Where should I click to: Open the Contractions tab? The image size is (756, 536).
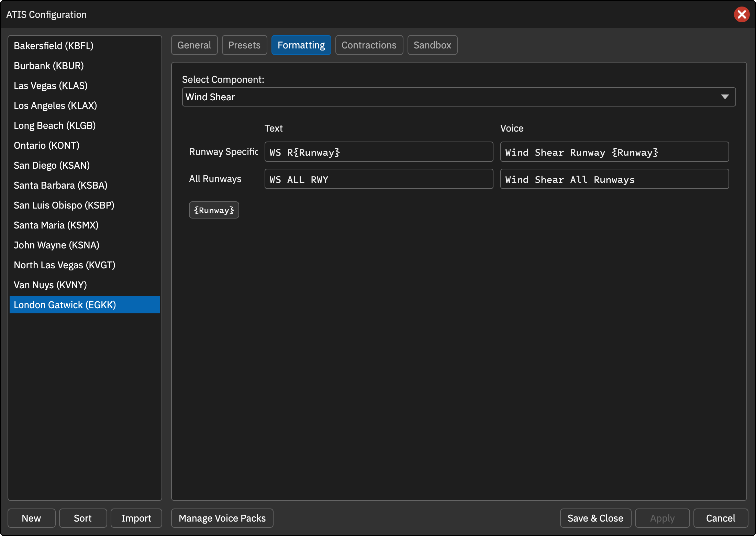pos(369,45)
